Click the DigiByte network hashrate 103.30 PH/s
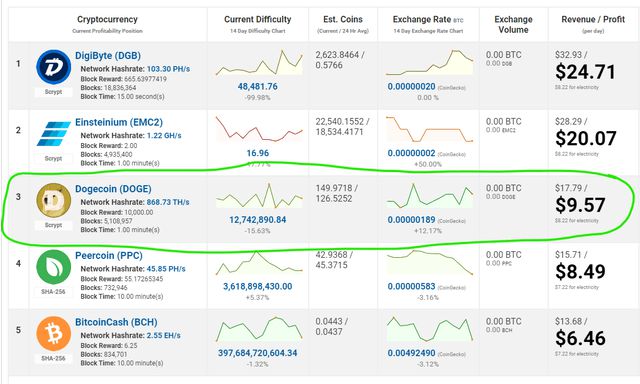640x384 pixels. (168, 69)
